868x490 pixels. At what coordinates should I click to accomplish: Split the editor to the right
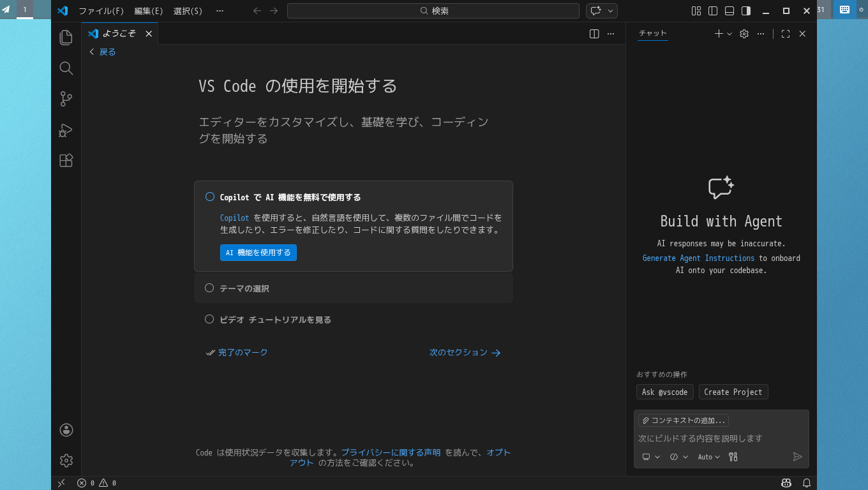[x=594, y=34]
